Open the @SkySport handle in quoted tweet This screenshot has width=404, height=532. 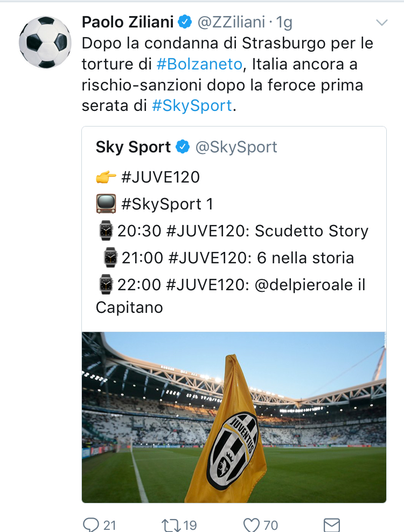click(236, 146)
